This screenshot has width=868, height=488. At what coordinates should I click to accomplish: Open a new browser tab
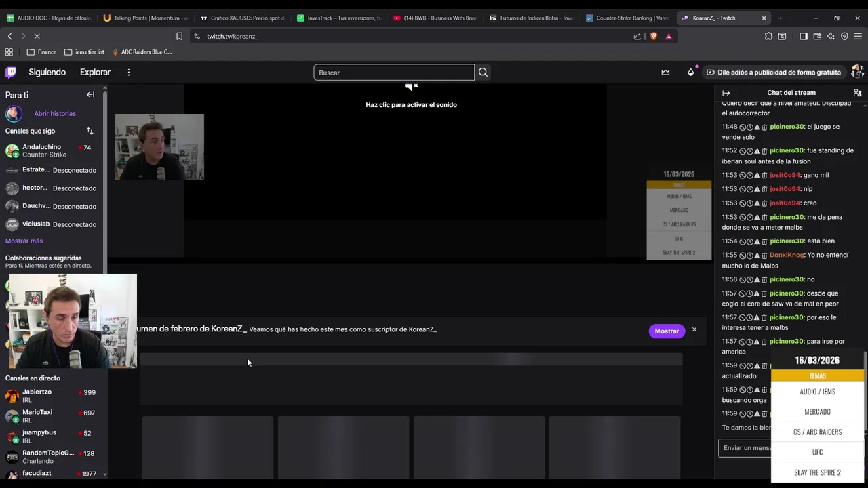781,18
